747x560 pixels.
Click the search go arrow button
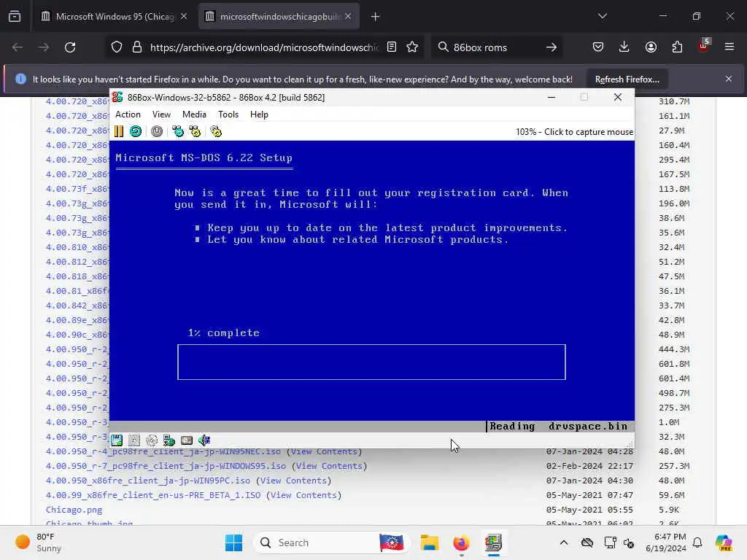[x=551, y=47]
